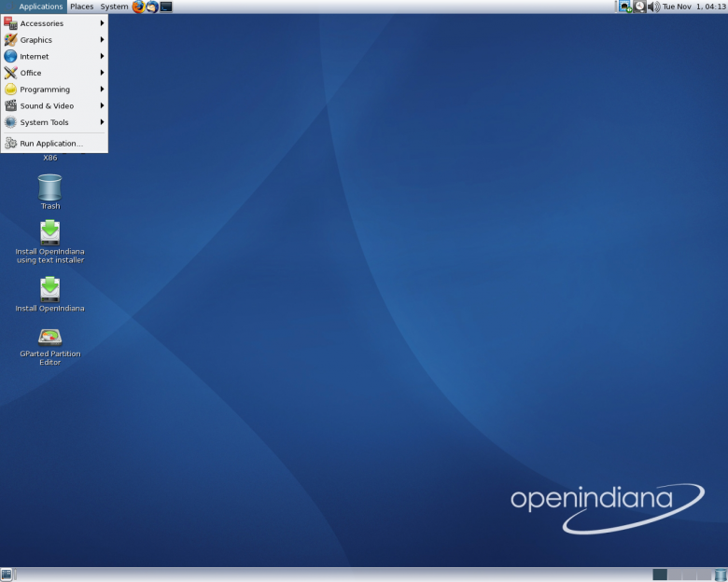The image size is (728, 582).
Task: Open the Trash desktop icon
Action: click(x=49, y=192)
